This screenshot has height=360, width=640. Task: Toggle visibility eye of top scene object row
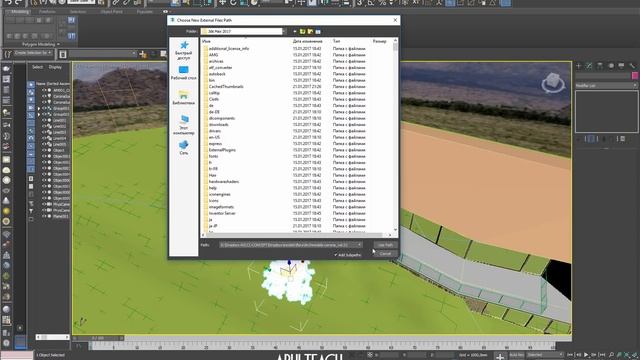[x=44, y=90]
